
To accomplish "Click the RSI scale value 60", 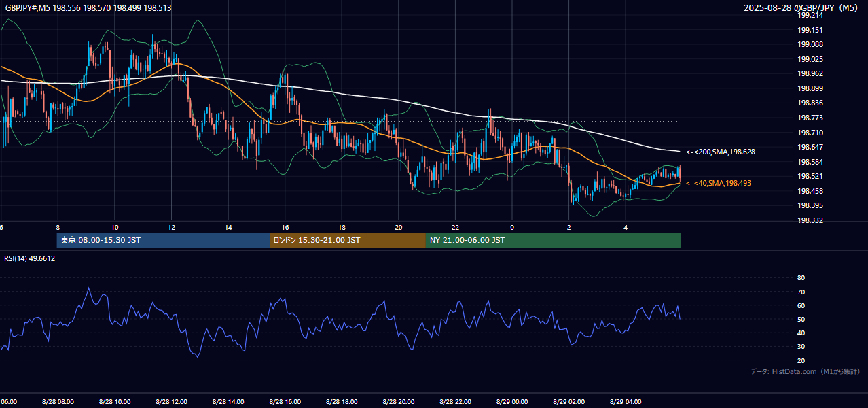I will click(x=801, y=305).
